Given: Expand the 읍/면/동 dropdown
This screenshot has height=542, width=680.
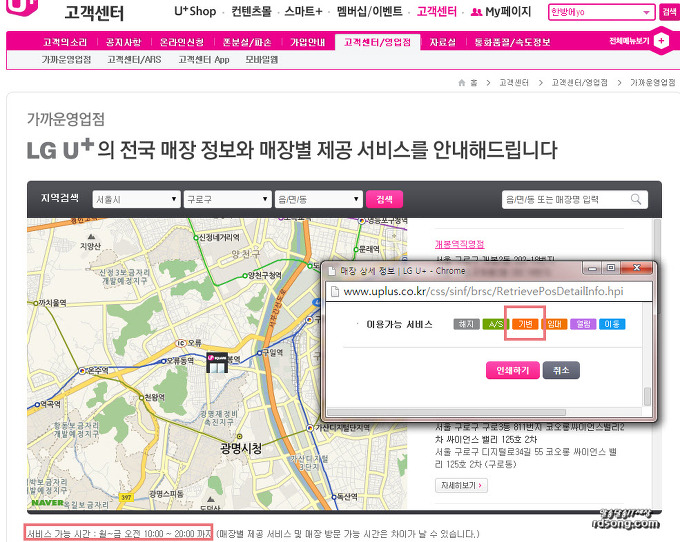Looking at the screenshot, I should pos(318,199).
